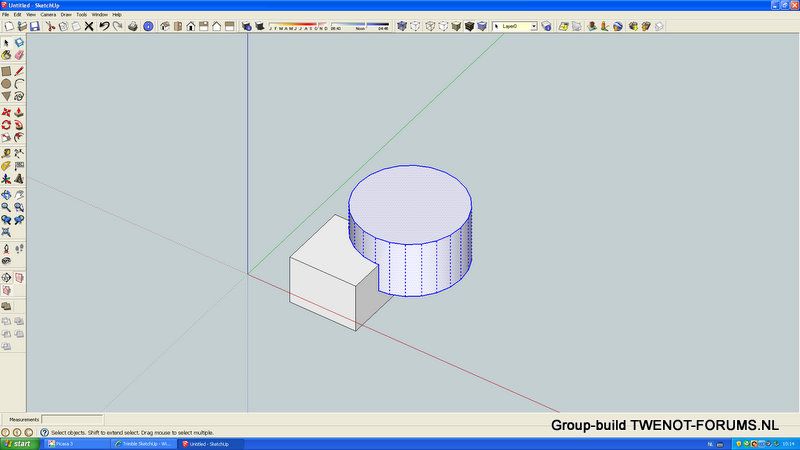Activate the Offset tool
Screen dimensions: 800x450
(19, 137)
